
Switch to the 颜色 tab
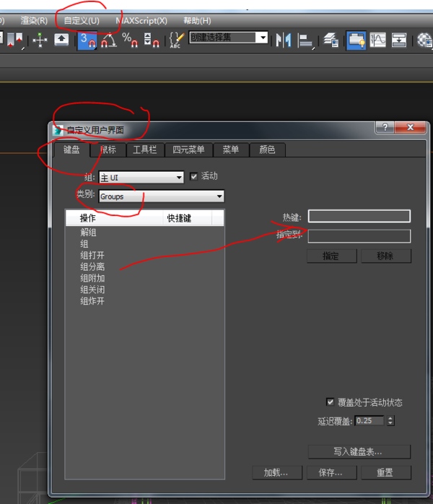click(267, 149)
